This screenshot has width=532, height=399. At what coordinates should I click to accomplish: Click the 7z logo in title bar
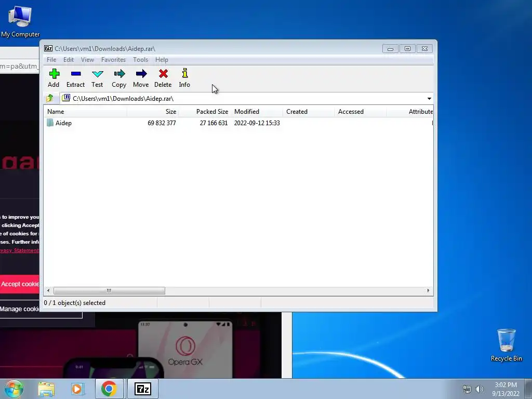48,48
